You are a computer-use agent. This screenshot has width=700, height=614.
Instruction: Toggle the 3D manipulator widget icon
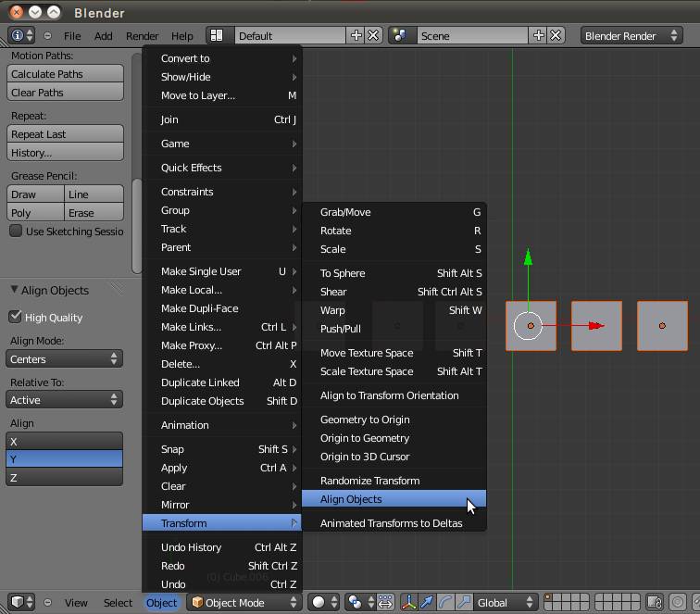411,603
